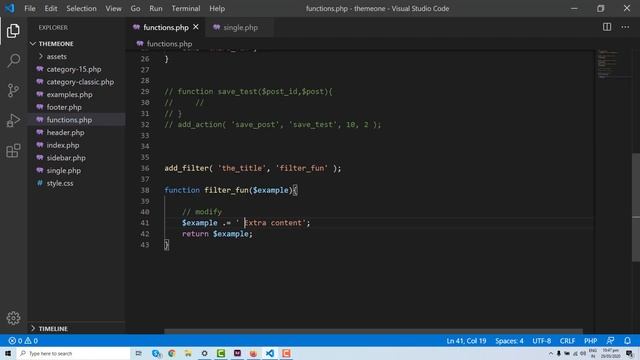Open the Run and Debug view
Image resolution: width=640 pixels, height=360 pixels.
click(x=13, y=120)
